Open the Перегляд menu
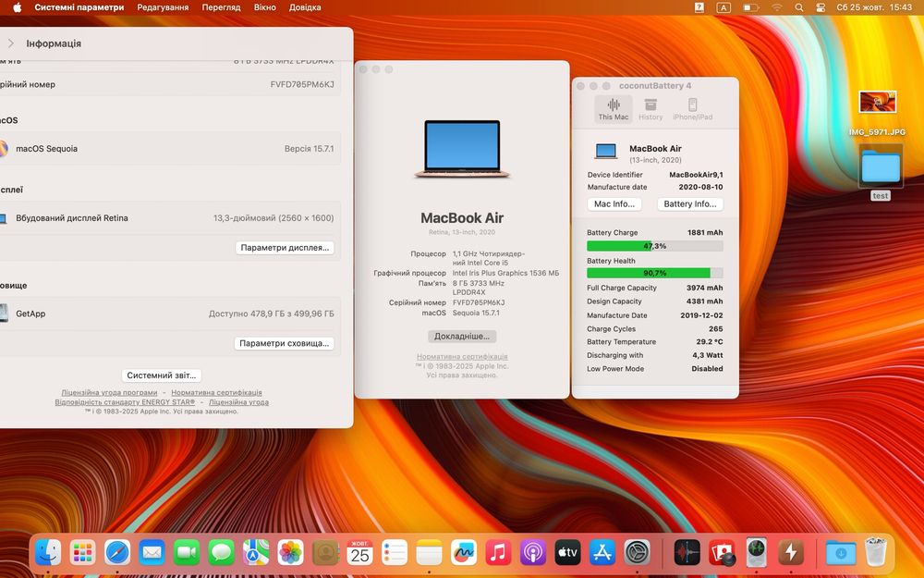The height and width of the screenshot is (578, 924). pos(221,7)
